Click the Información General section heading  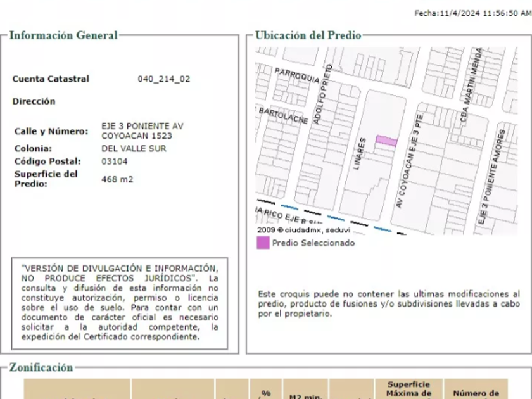(63, 35)
